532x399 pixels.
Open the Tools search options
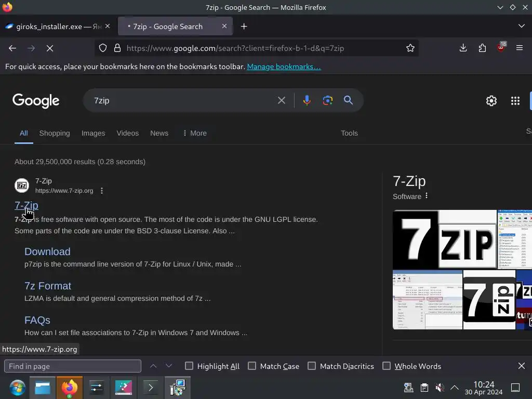(349, 133)
